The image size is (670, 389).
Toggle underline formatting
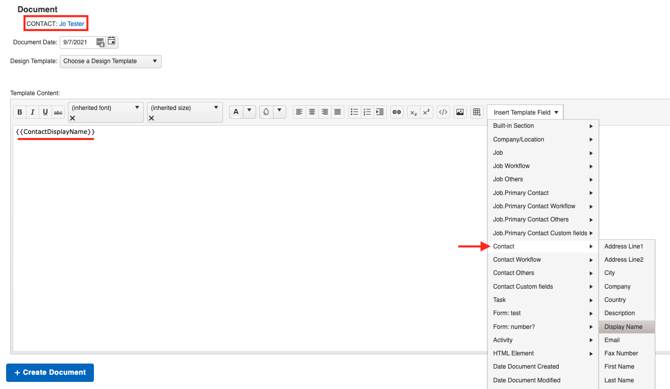[x=45, y=112]
